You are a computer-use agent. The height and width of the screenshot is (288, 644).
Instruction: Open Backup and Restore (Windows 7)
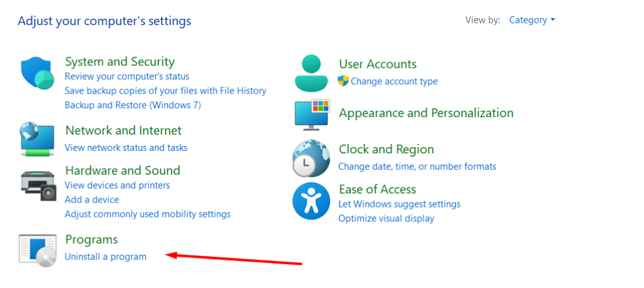(133, 105)
